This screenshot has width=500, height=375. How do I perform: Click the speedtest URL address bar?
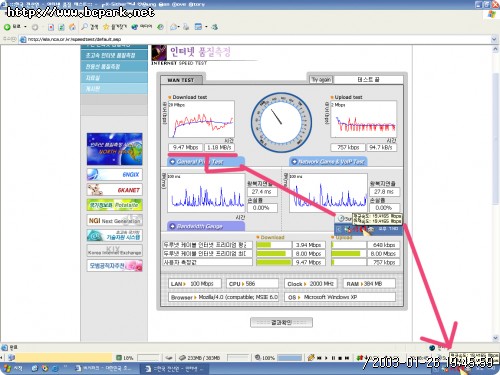[x=255, y=39]
